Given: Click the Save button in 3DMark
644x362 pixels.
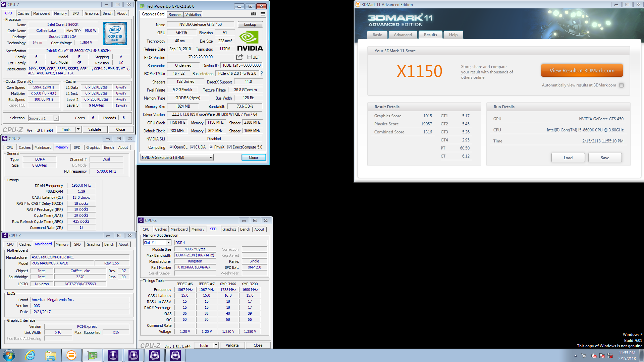Looking at the screenshot, I should click(x=605, y=158).
